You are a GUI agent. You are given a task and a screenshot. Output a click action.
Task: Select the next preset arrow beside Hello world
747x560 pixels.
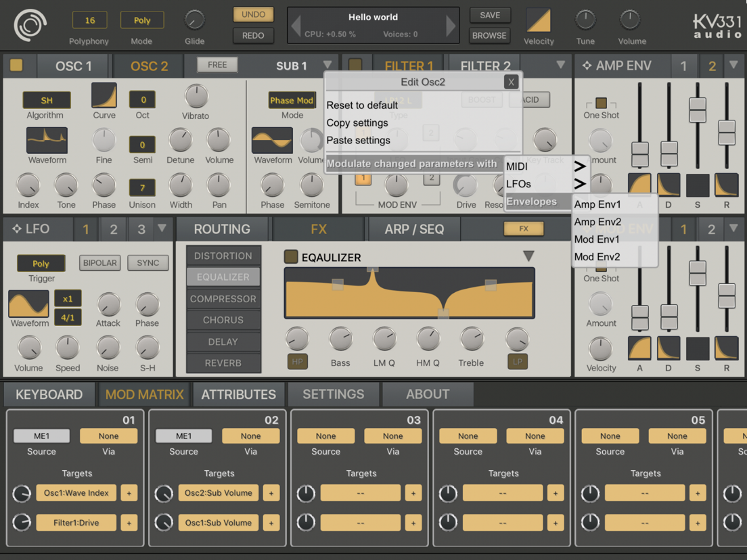pyautogui.click(x=450, y=25)
